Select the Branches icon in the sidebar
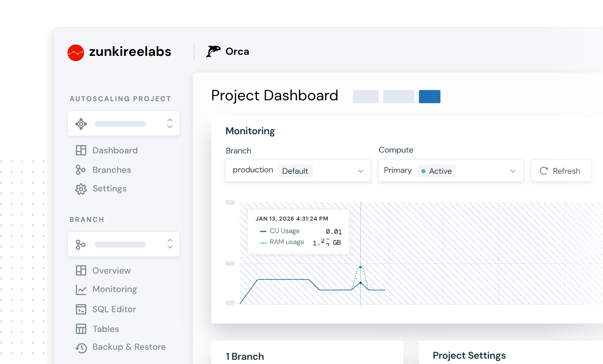The width and height of the screenshot is (603, 364). [x=80, y=169]
